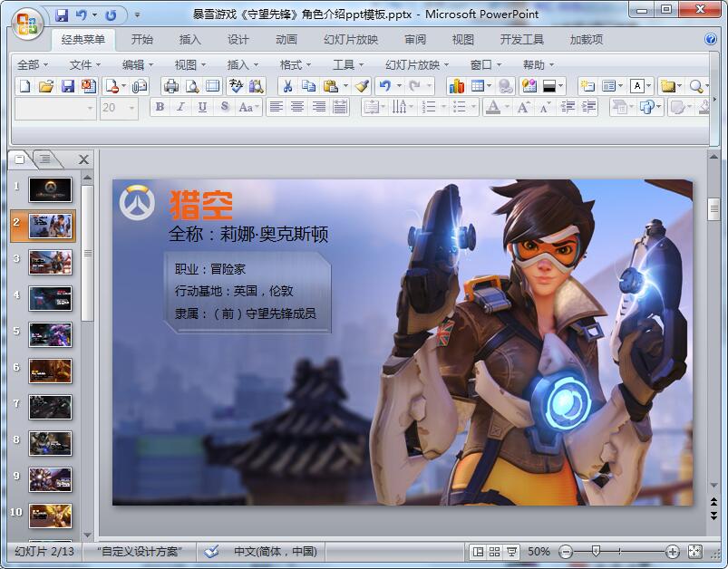The image size is (728, 569).
Task: Open the font color dropdown arrow
Action: (507, 107)
